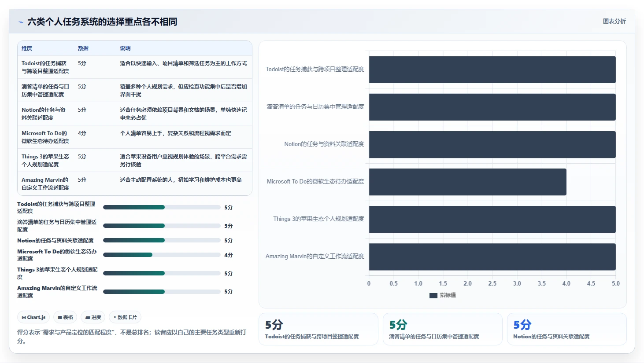
Task: Click the 进度 tag chip
Action: (93, 317)
